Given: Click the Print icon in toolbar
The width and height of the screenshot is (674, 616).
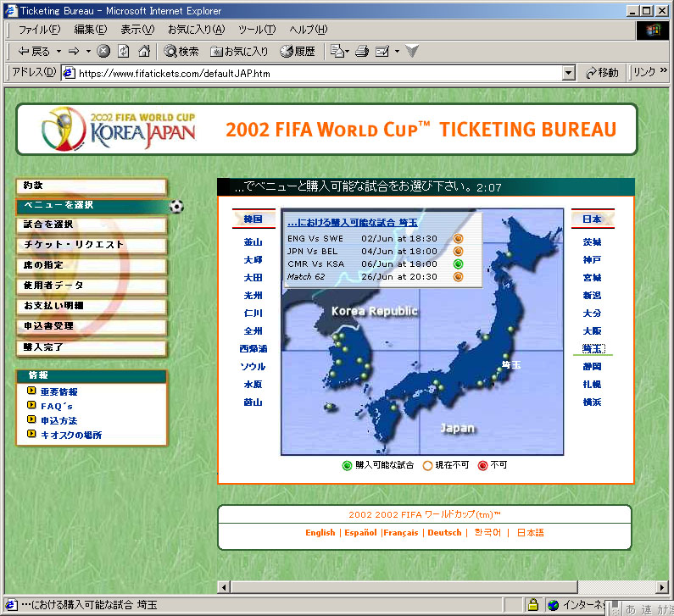Looking at the screenshot, I should (362, 52).
